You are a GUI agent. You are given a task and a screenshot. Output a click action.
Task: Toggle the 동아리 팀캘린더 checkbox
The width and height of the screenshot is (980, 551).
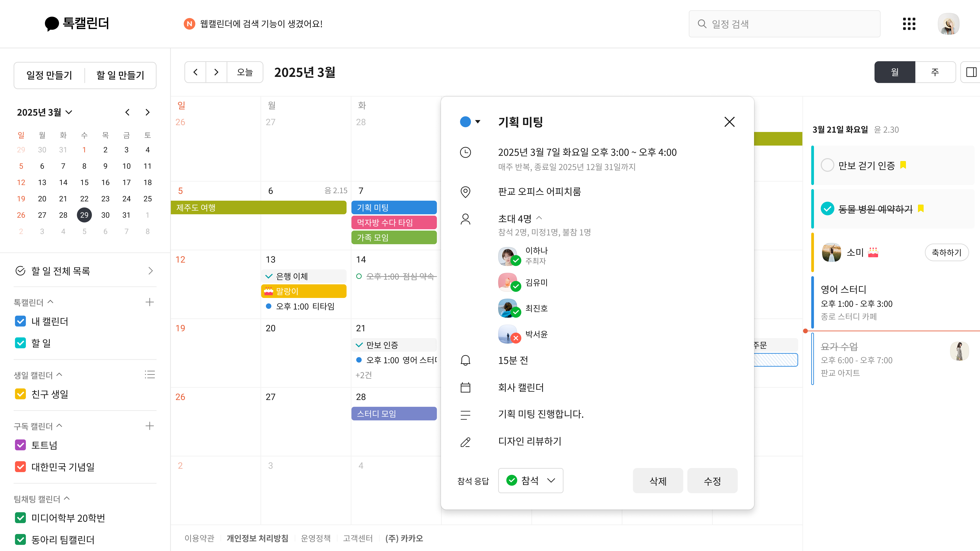pos(21,539)
